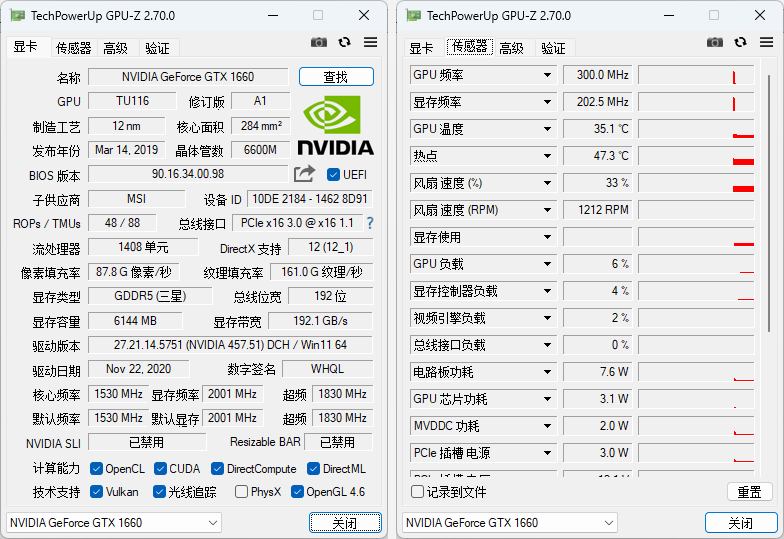Click GPU-Z app icon in left title bar

point(18,16)
